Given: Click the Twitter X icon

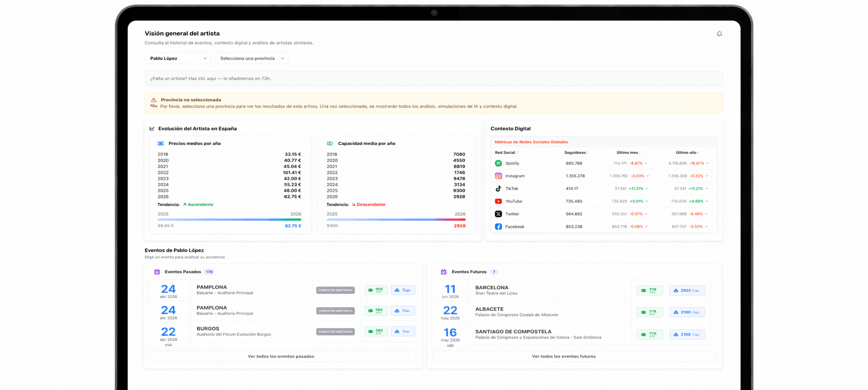Looking at the screenshot, I should (498, 214).
